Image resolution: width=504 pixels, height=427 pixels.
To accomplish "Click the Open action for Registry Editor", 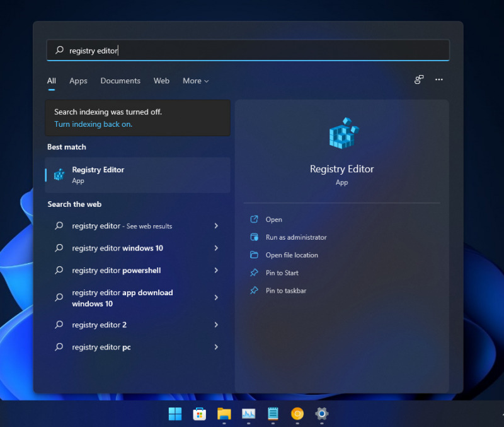I will point(273,219).
